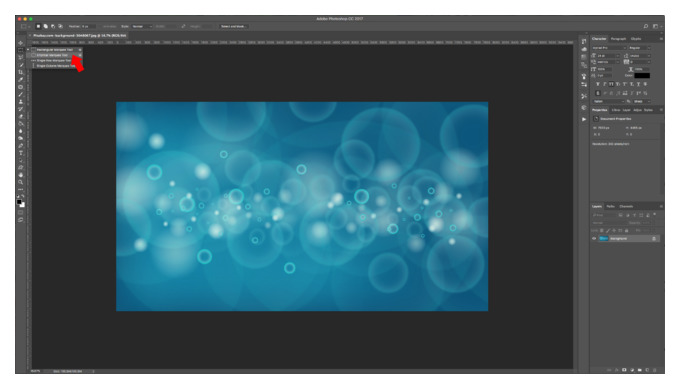
Task: Click the Delete Layer trash icon
Action: tap(655, 370)
